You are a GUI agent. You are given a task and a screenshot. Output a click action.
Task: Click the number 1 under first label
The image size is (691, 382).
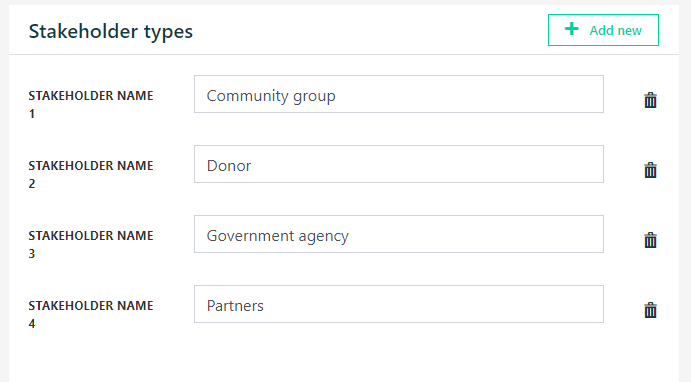32,114
